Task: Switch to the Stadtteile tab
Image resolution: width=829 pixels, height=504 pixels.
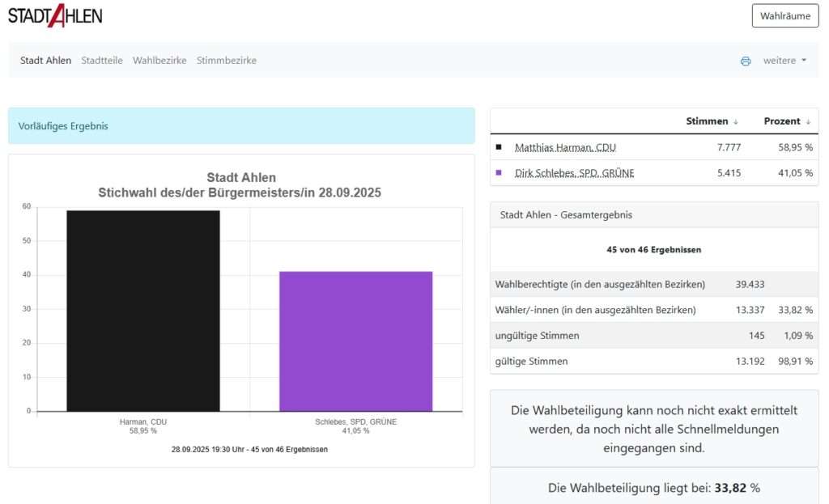Action: click(102, 61)
